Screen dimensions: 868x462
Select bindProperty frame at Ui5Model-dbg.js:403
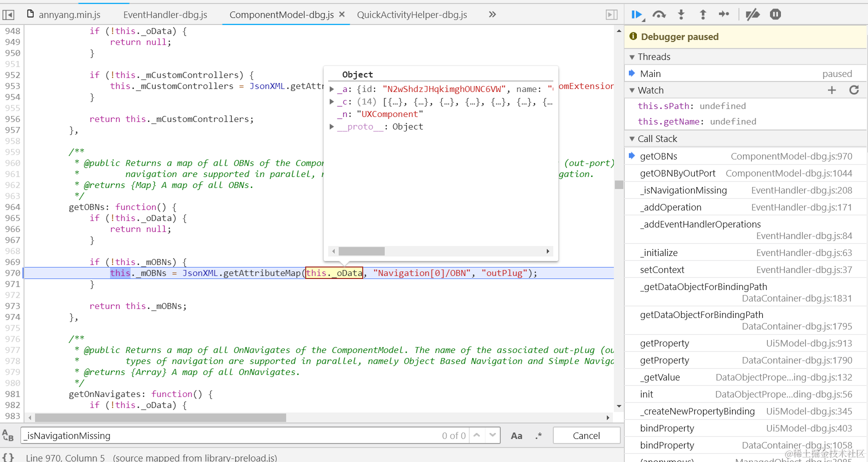(x=745, y=428)
